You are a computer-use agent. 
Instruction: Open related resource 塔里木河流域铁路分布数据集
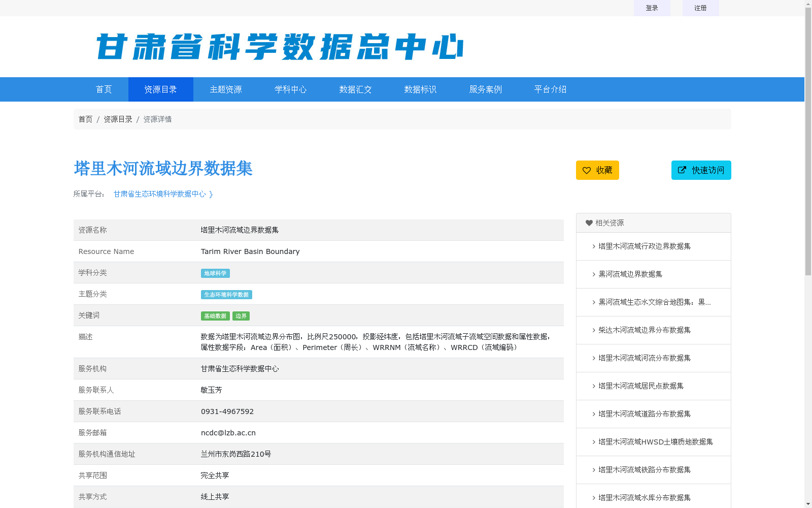coord(645,470)
